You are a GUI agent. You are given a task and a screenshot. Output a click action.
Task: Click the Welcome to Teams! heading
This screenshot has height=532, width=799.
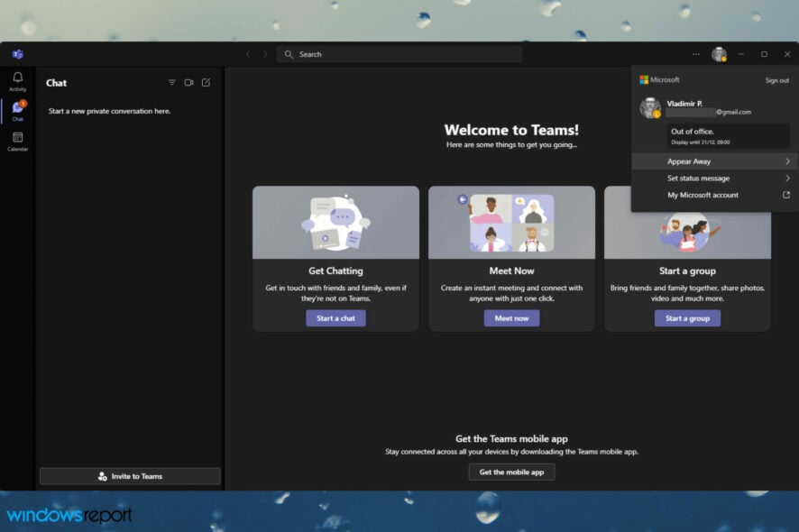tap(511, 130)
